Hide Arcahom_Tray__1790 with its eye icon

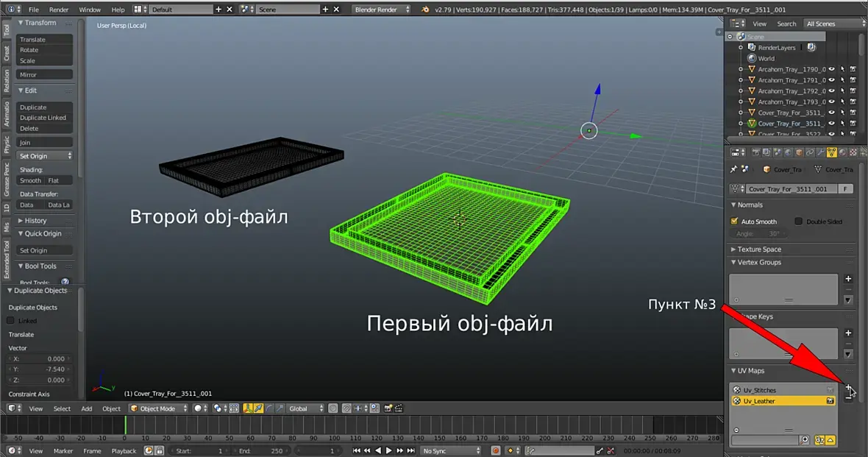(x=831, y=69)
